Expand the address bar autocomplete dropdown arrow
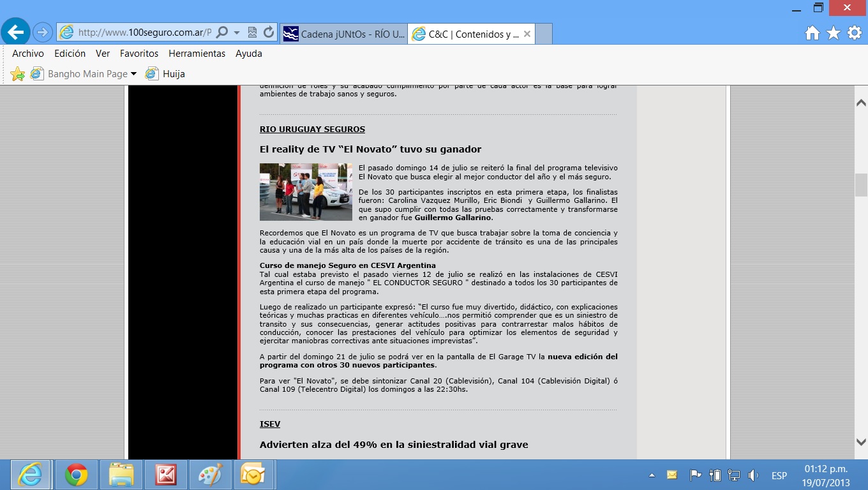 coord(237,33)
